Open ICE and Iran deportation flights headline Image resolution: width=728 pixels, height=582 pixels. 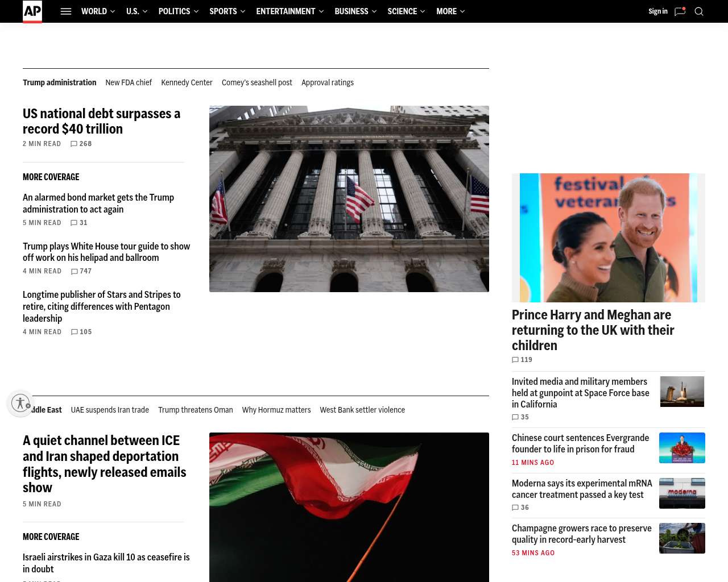pos(105,464)
